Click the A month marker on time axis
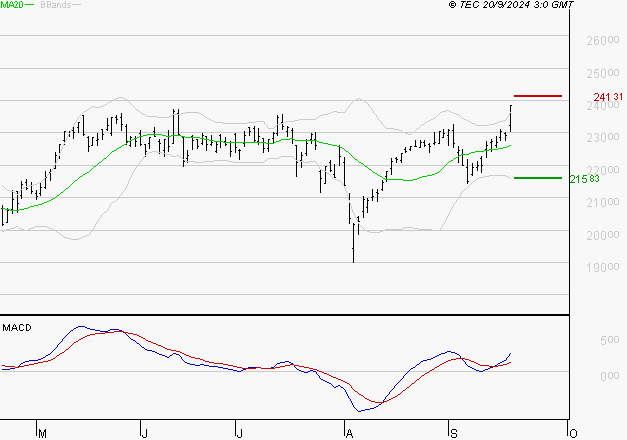Screen dimensions: 627x440 pos(349,434)
